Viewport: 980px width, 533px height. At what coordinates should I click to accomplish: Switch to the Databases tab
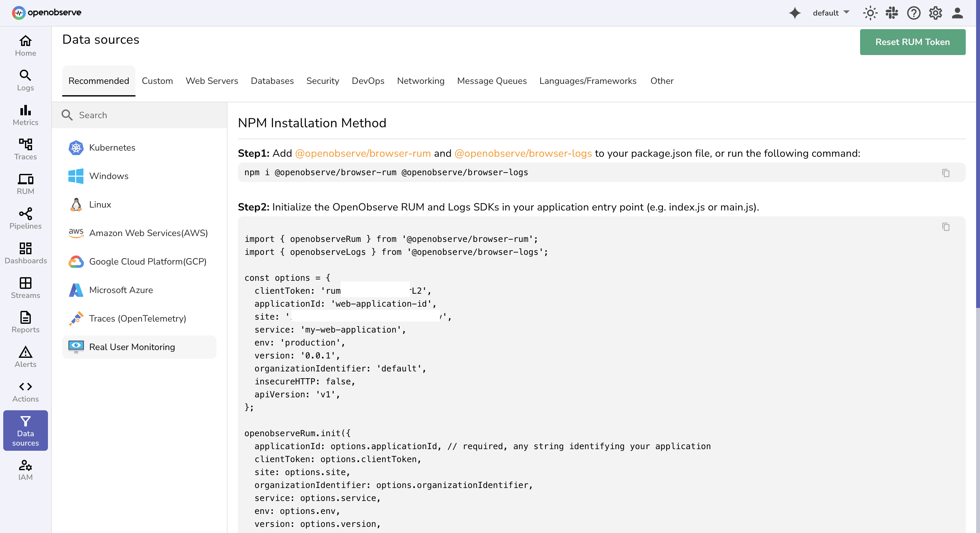pyautogui.click(x=272, y=81)
